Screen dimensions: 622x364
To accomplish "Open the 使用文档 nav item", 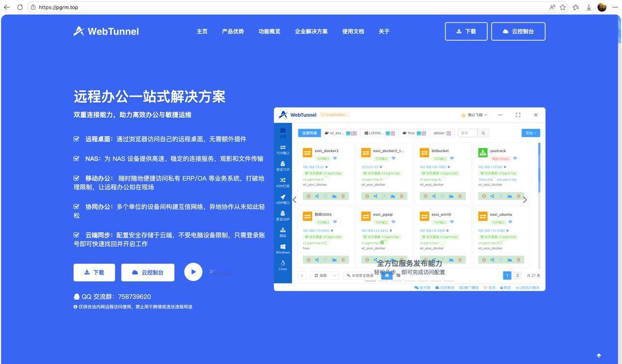I will pos(353,31).
